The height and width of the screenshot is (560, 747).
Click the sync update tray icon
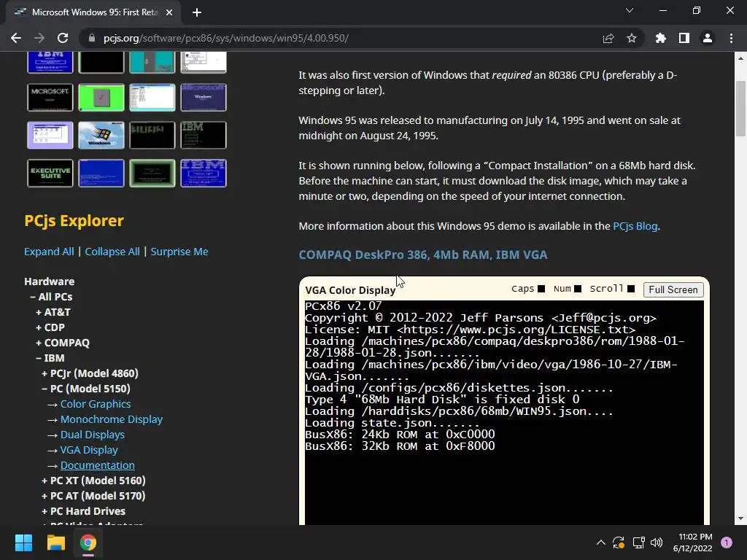(619, 542)
